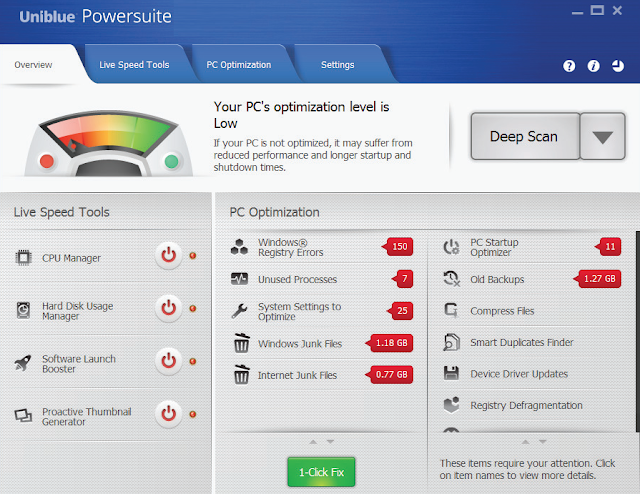
Task: Click the Windows Junk Files trash icon
Action: pyautogui.click(x=241, y=343)
